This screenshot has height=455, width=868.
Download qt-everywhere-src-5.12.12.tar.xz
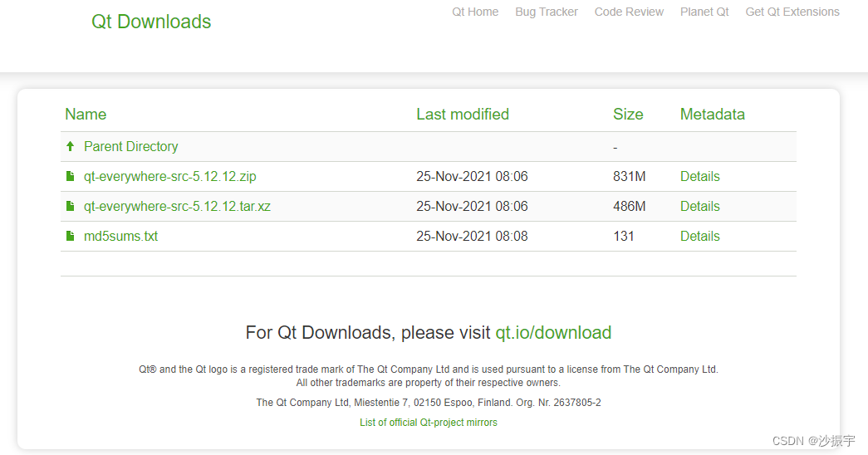(177, 207)
